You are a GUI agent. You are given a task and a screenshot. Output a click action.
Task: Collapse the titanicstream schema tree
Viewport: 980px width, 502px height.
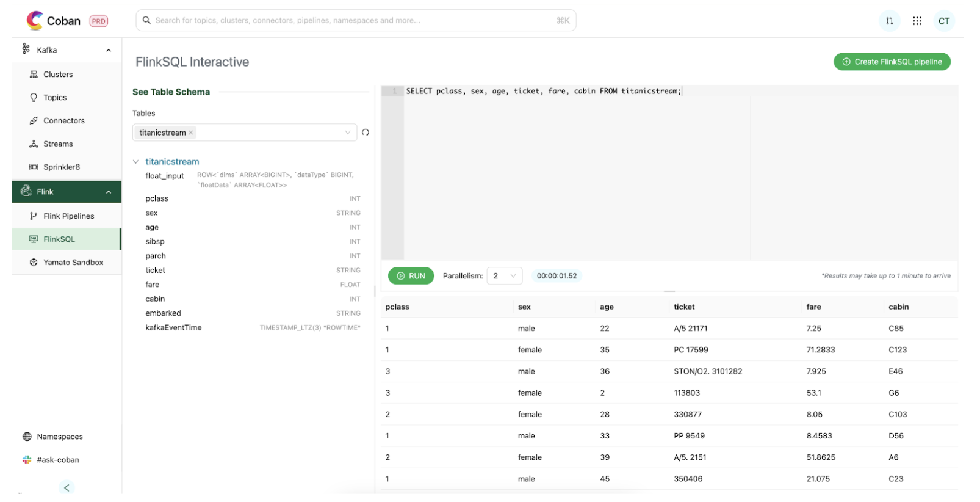click(x=135, y=162)
